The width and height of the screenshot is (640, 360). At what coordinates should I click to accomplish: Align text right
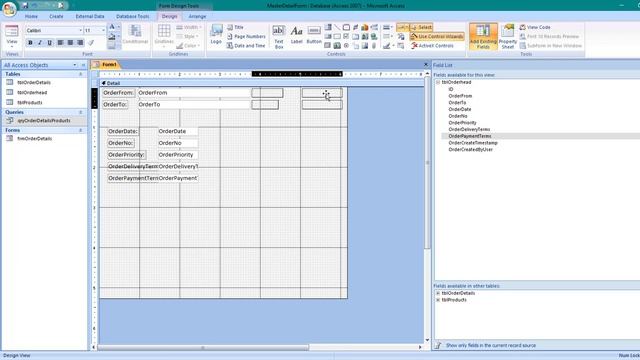click(80, 42)
